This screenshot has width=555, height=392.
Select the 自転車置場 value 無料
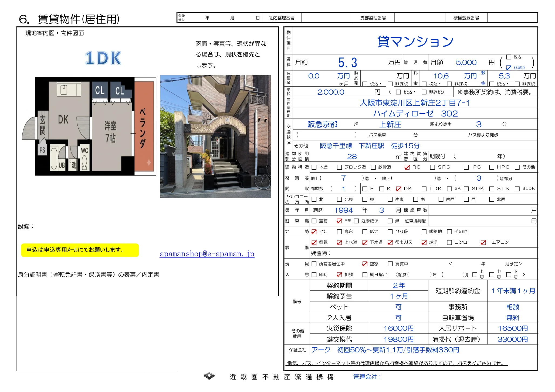pyautogui.click(x=513, y=318)
